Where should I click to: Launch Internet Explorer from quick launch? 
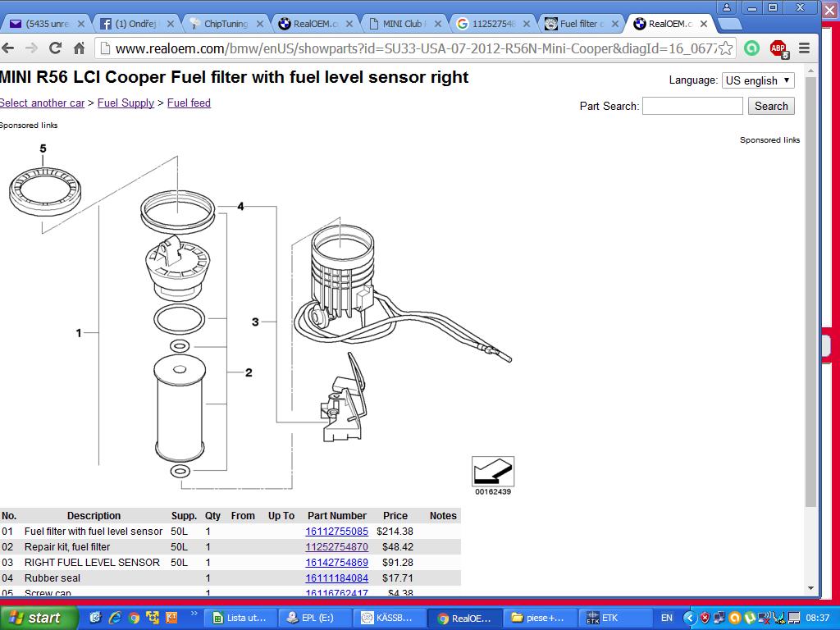(x=115, y=618)
